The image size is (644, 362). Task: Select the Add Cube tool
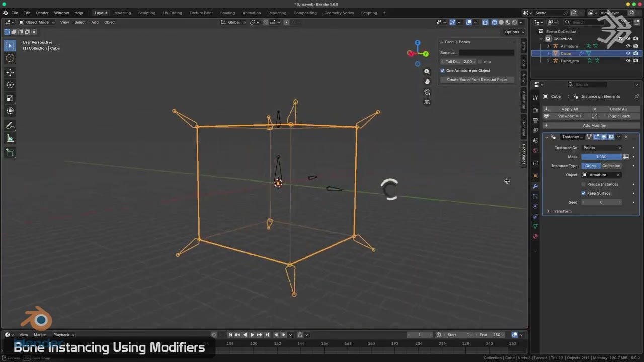pyautogui.click(x=10, y=153)
